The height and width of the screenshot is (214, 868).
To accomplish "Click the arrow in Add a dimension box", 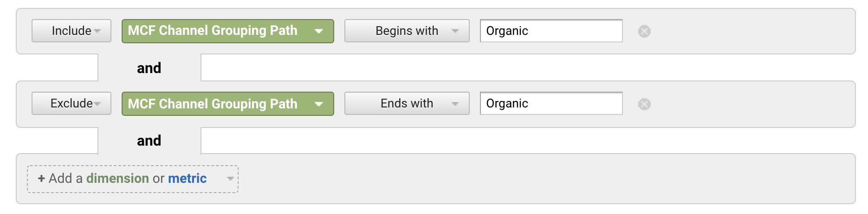I will coord(230,179).
